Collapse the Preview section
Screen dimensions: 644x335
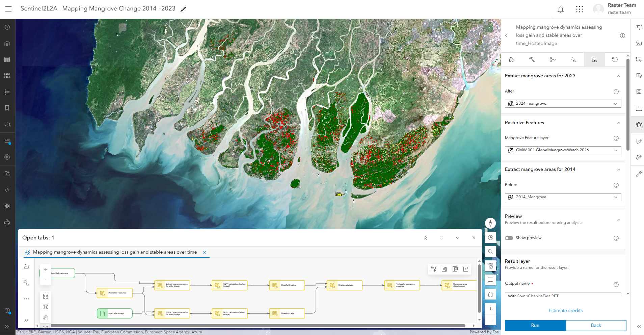click(619, 220)
